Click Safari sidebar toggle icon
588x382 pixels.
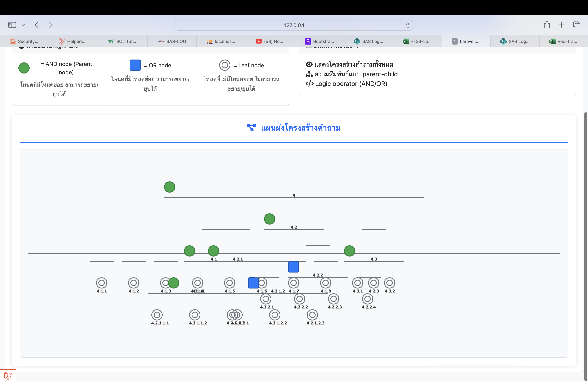tap(12, 25)
